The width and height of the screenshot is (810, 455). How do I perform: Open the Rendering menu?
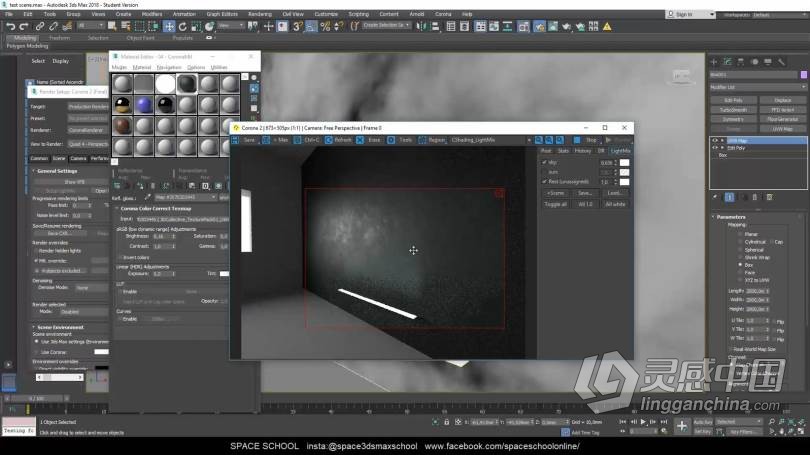(259, 14)
